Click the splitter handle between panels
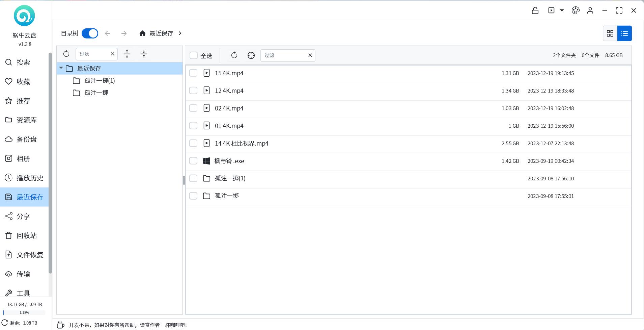 click(184, 180)
